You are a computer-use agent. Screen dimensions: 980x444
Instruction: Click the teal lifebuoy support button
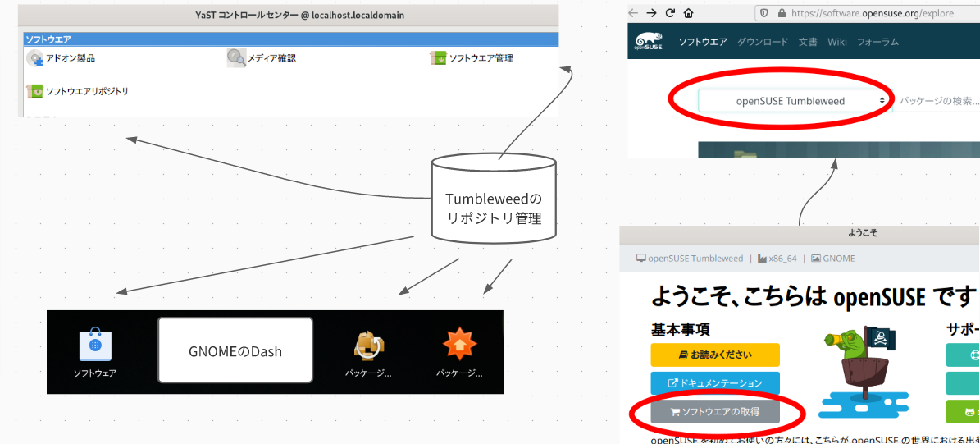point(963,355)
